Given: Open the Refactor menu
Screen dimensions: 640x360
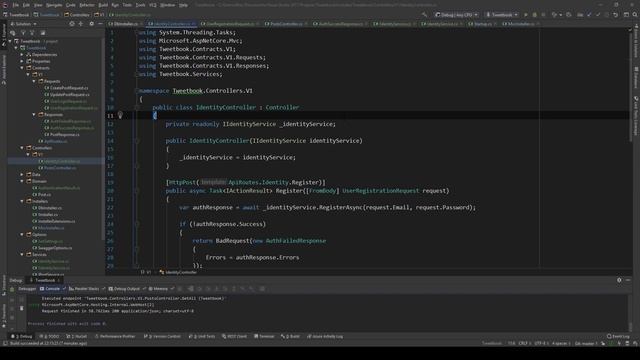Looking at the screenshot, I should (87, 5).
